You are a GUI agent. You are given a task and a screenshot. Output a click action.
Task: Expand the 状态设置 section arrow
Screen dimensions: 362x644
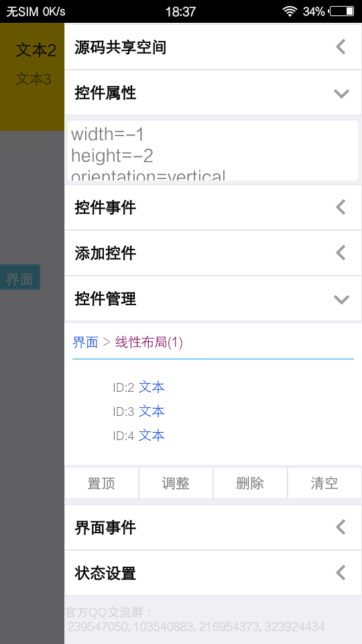point(341,572)
